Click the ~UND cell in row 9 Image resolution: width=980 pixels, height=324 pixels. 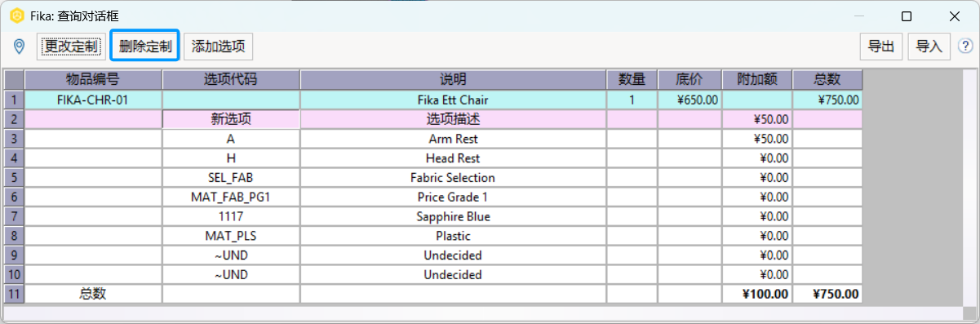pos(231,255)
